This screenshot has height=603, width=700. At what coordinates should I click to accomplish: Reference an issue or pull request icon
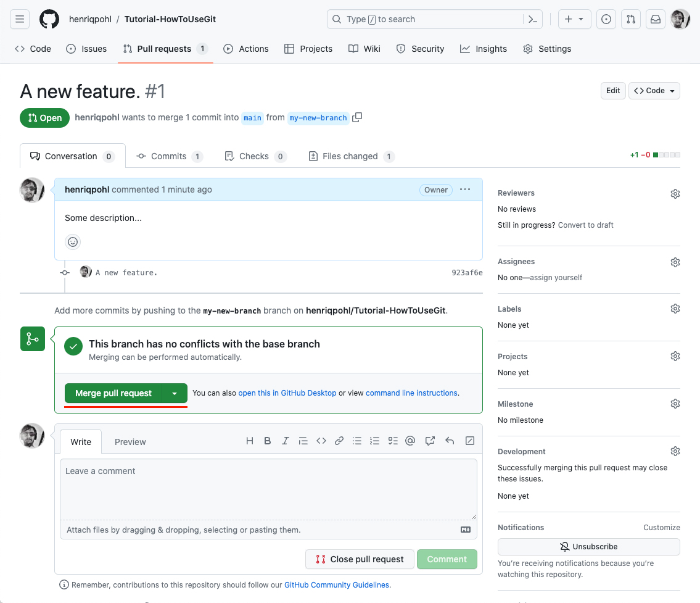click(x=430, y=441)
